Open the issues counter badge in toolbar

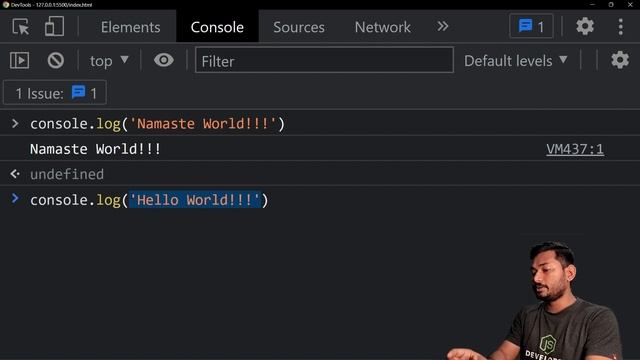(531, 27)
